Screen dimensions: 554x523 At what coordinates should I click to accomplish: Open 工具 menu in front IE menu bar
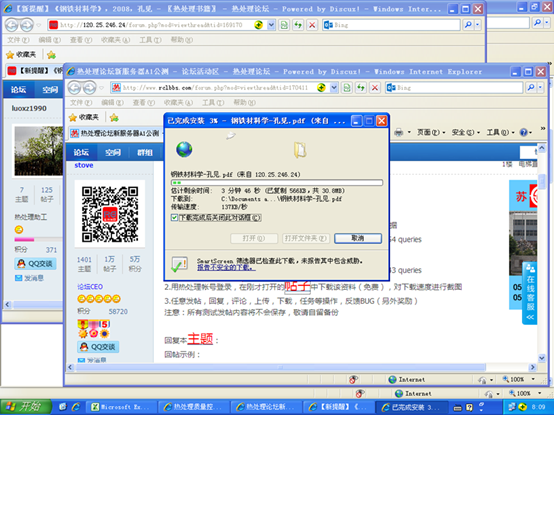(213, 102)
